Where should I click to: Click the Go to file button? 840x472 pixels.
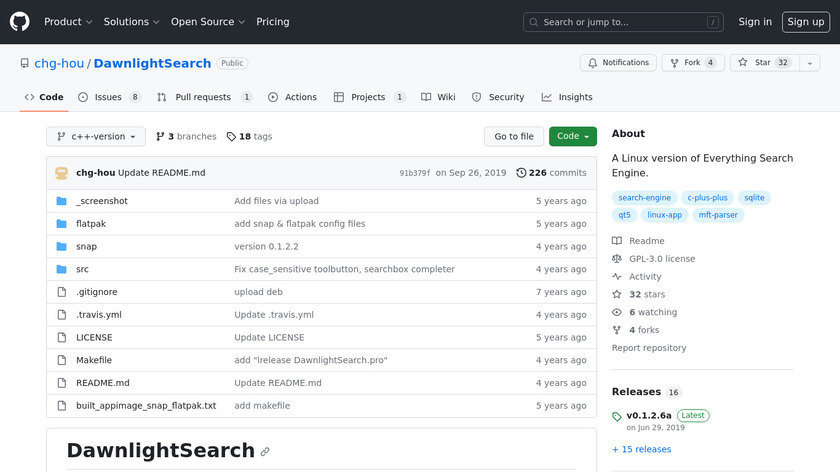coord(514,137)
